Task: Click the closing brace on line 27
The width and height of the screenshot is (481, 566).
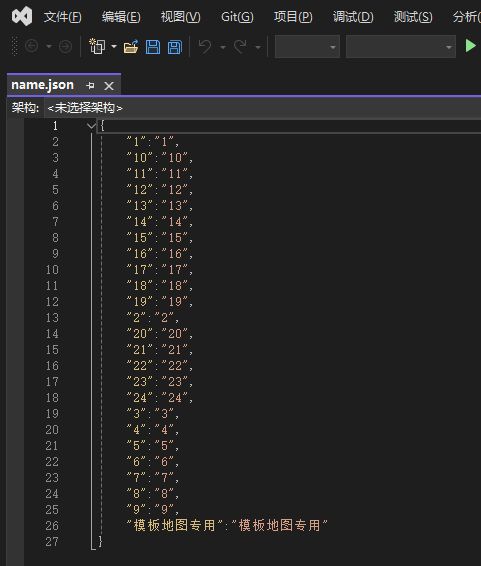Action: pos(100,541)
